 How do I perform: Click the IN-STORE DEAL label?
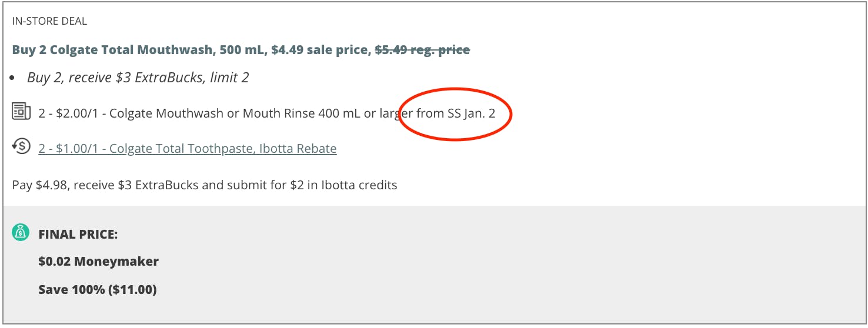(x=49, y=21)
